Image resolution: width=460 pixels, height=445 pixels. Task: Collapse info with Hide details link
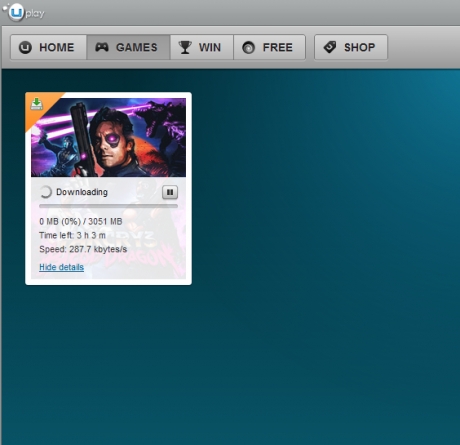point(62,267)
